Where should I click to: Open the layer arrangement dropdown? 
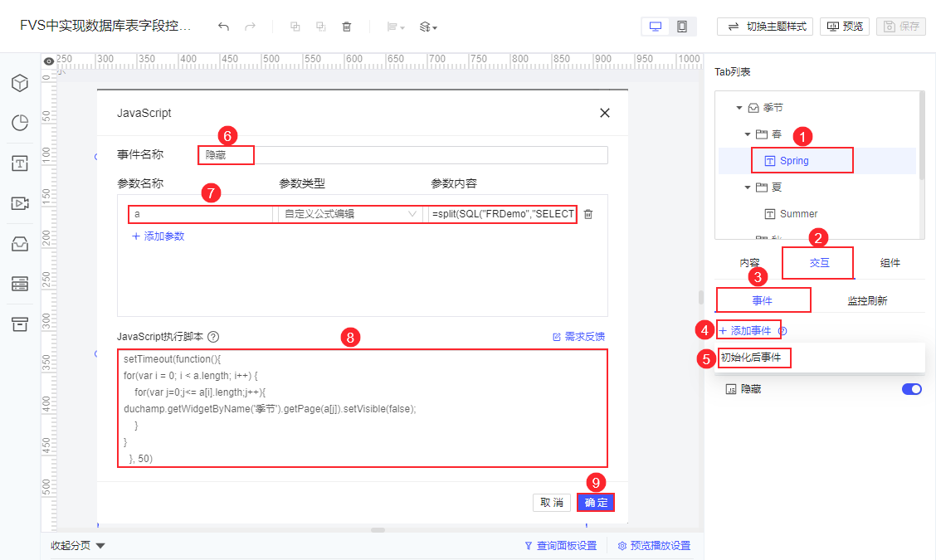click(x=428, y=27)
